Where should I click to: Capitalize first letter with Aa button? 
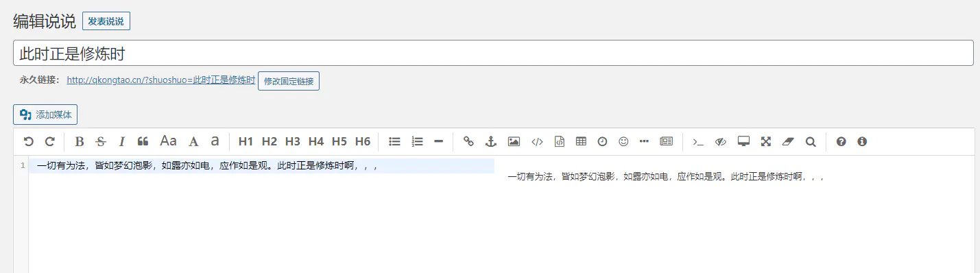click(168, 141)
